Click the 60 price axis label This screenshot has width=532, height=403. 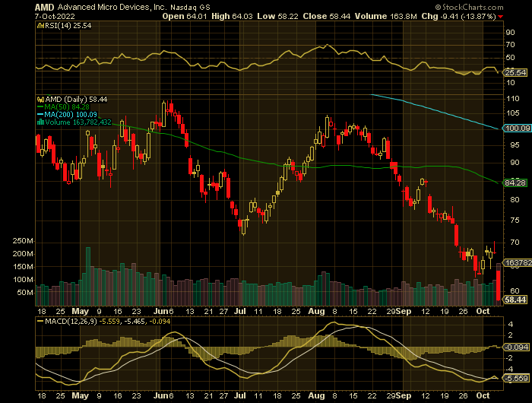pyautogui.click(x=515, y=291)
